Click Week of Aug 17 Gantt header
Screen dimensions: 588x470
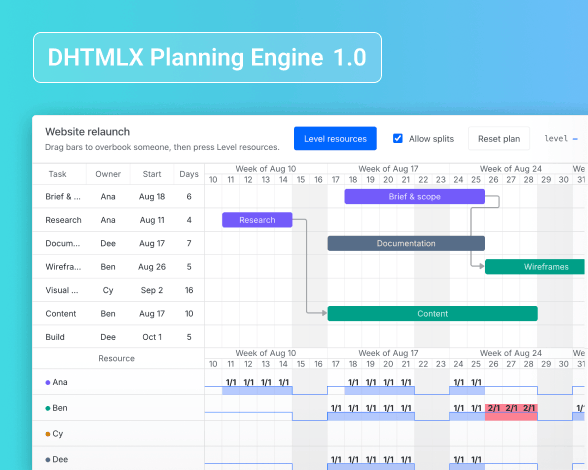coord(388,169)
